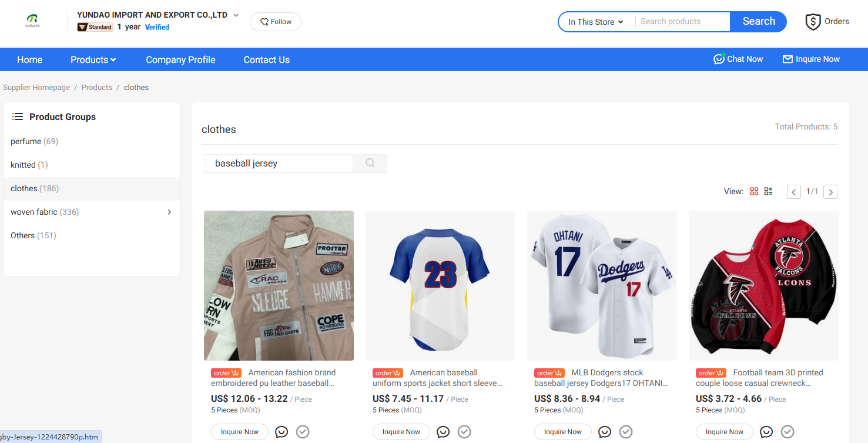868x443 pixels.
Task: Open chat bubble under the MLB Dodgers jersey
Action: click(x=605, y=431)
